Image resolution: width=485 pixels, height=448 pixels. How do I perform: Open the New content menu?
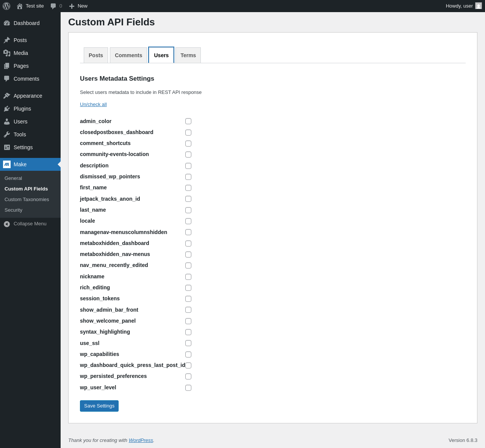78,6
